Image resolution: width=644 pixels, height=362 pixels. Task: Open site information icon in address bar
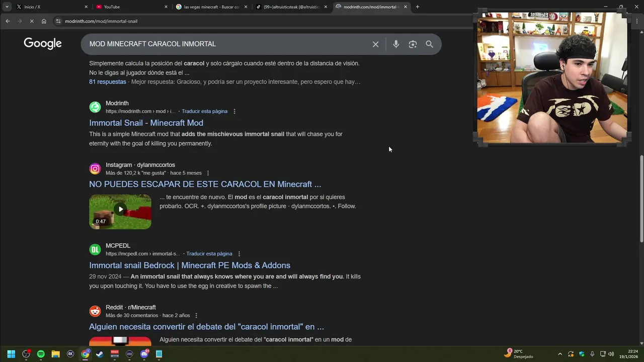click(58, 21)
